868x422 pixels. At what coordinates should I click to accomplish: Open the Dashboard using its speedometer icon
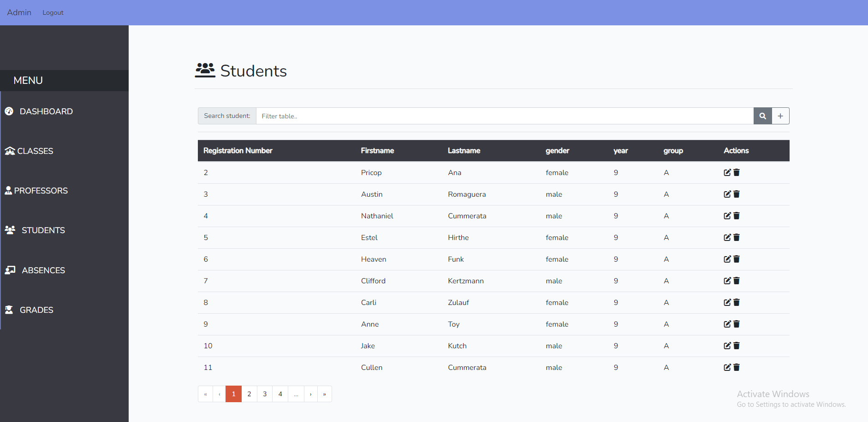9,111
